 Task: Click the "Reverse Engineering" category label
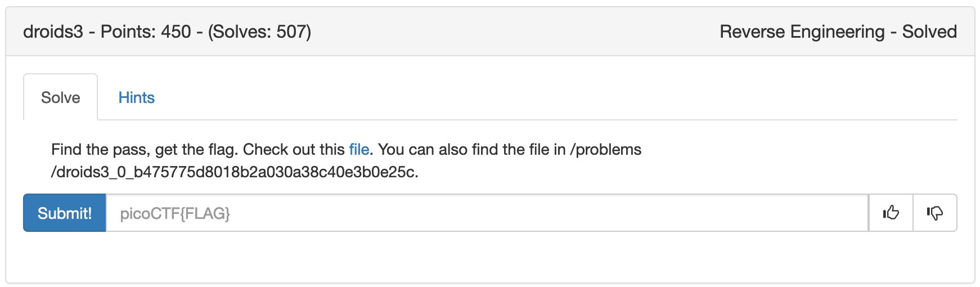[x=802, y=32]
